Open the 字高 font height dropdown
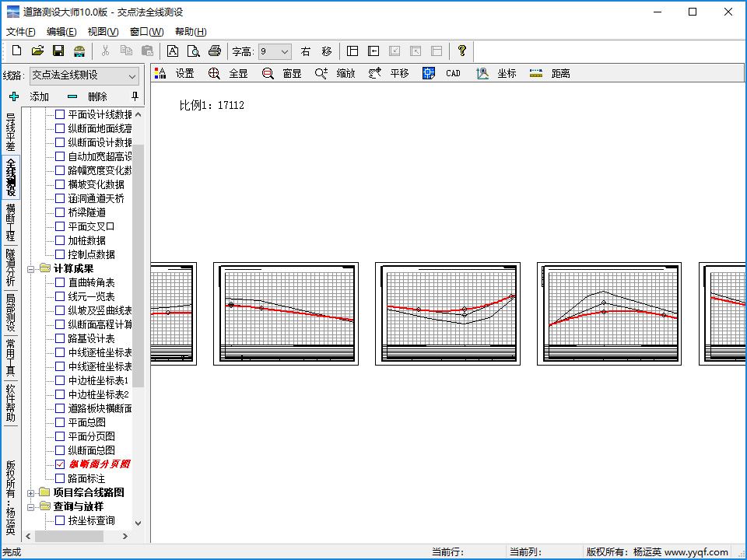This screenshot has width=747, height=560. point(285,51)
